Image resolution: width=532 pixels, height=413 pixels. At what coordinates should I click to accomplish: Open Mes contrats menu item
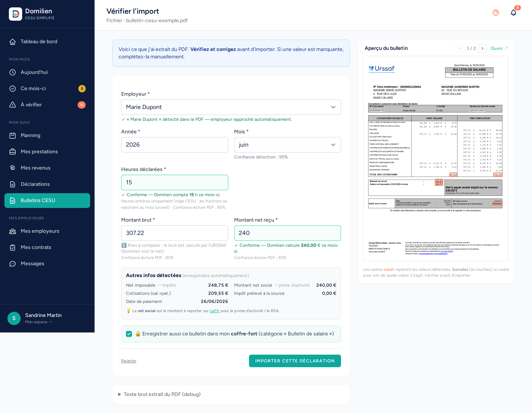click(x=47, y=247)
